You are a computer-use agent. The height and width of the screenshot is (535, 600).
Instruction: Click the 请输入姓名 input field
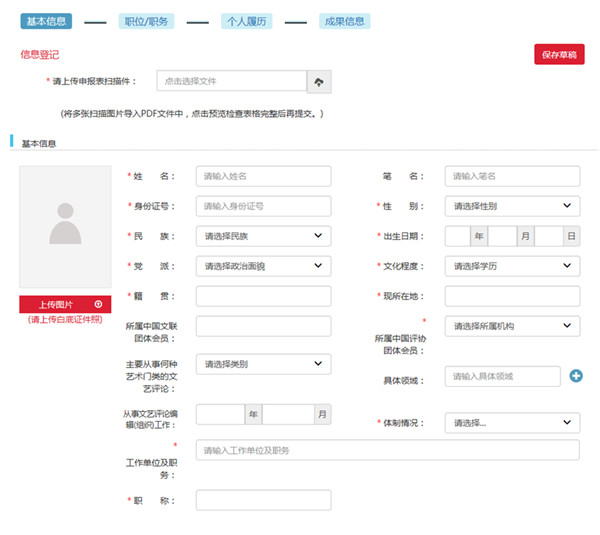coord(263,176)
